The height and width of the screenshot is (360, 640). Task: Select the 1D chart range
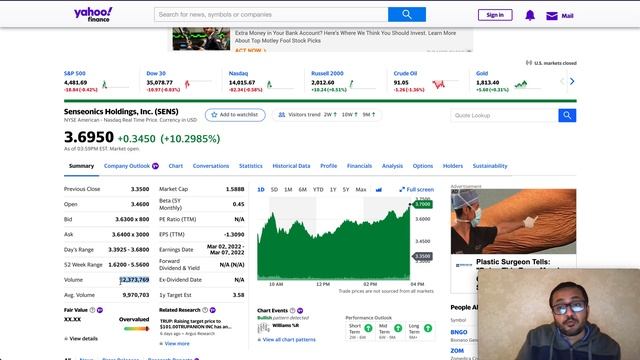coord(261,190)
